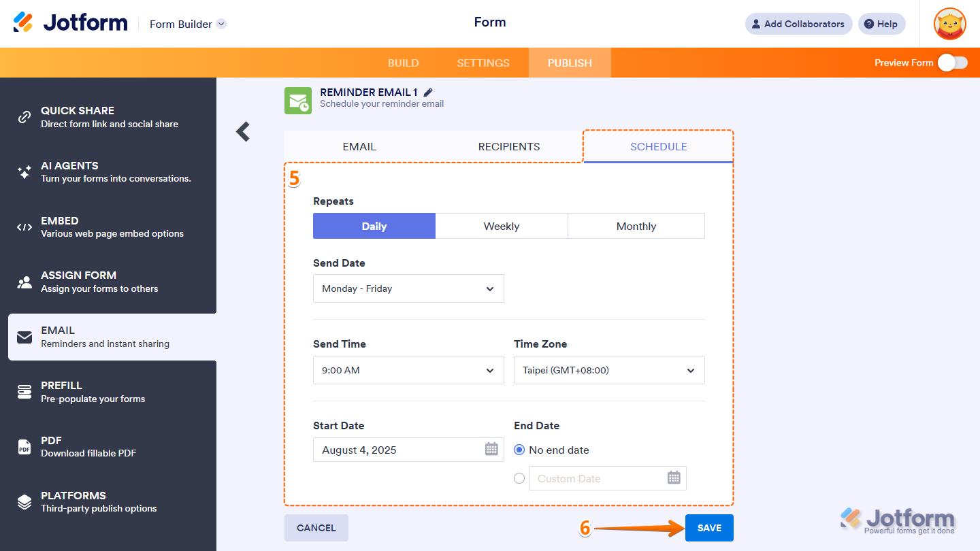Viewport: 980px width, 551px height.
Task: Select the No end date radio button
Action: (519, 450)
